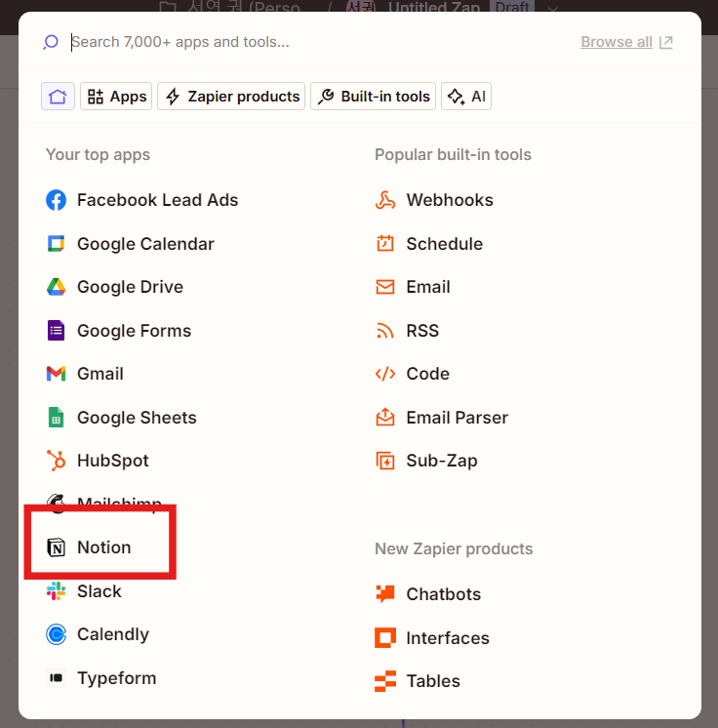
Task: Open the Browse all link
Action: [626, 42]
